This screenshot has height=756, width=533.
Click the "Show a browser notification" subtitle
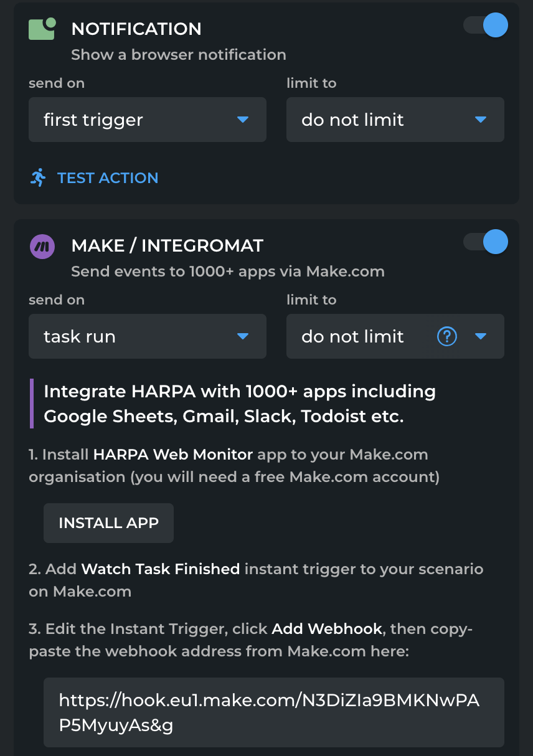(179, 55)
